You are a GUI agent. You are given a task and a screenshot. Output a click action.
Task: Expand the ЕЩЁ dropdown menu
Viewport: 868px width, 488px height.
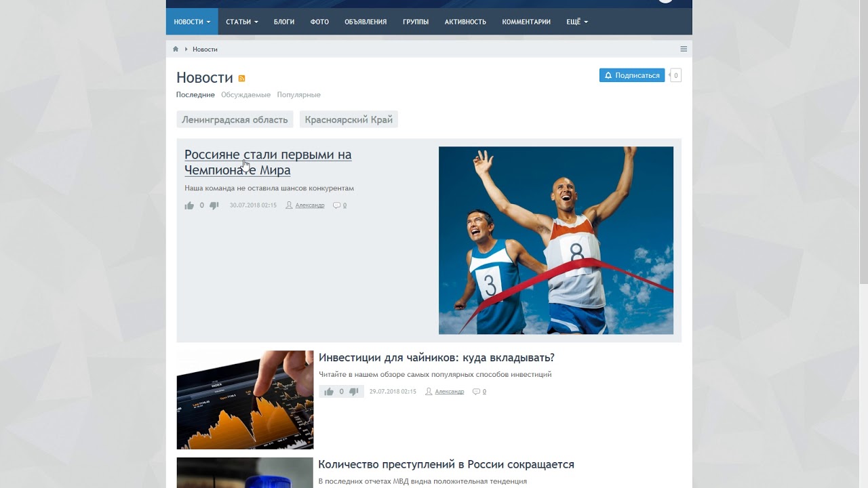click(577, 22)
